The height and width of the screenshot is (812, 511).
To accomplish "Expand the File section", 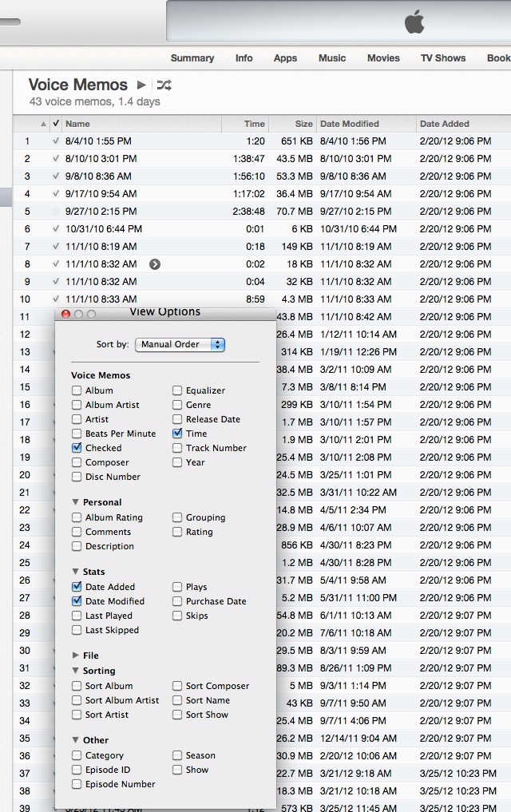I will 76,656.
